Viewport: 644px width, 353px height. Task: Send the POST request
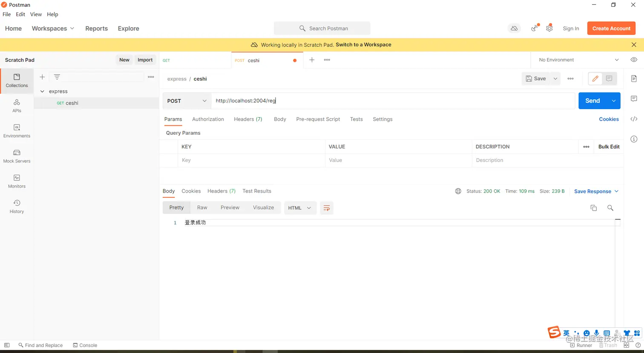tap(593, 101)
